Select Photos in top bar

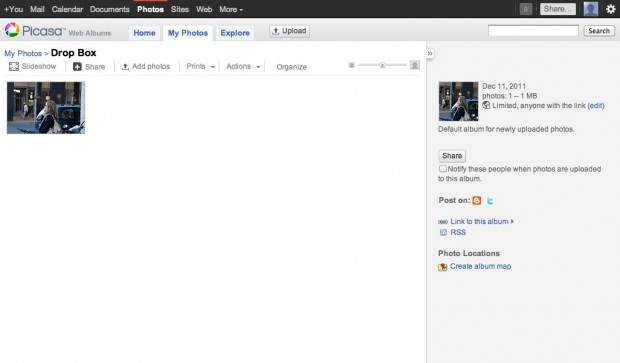(150, 9)
